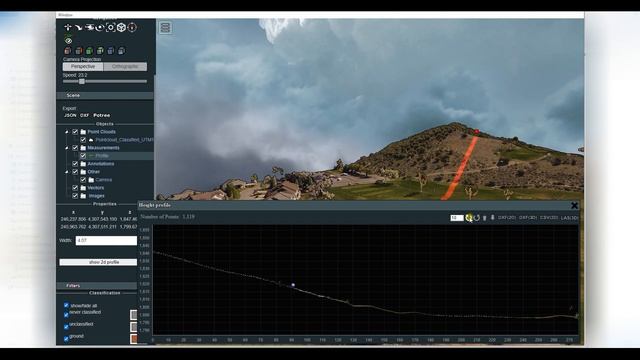Click the yellow rotate-left icon in Height profile
This screenshot has height=360, width=640.
pos(469,218)
